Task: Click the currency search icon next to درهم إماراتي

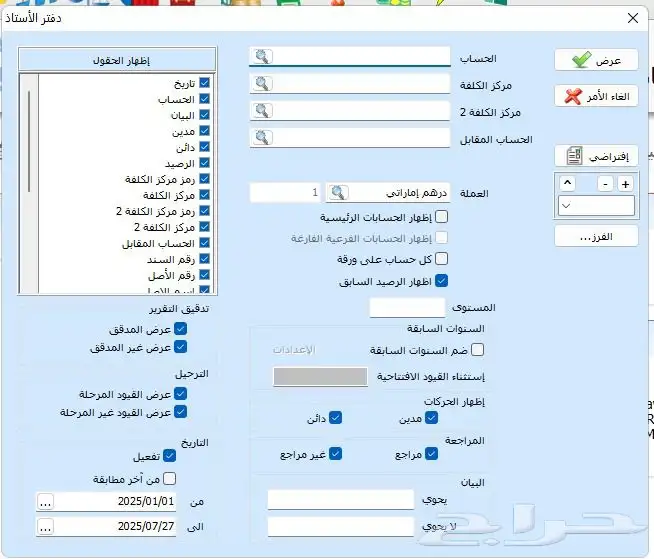Action: point(338,193)
